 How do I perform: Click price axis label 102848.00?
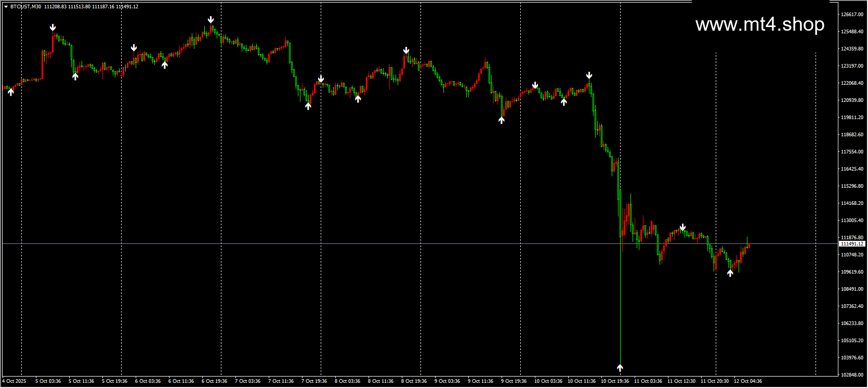[x=852, y=375]
